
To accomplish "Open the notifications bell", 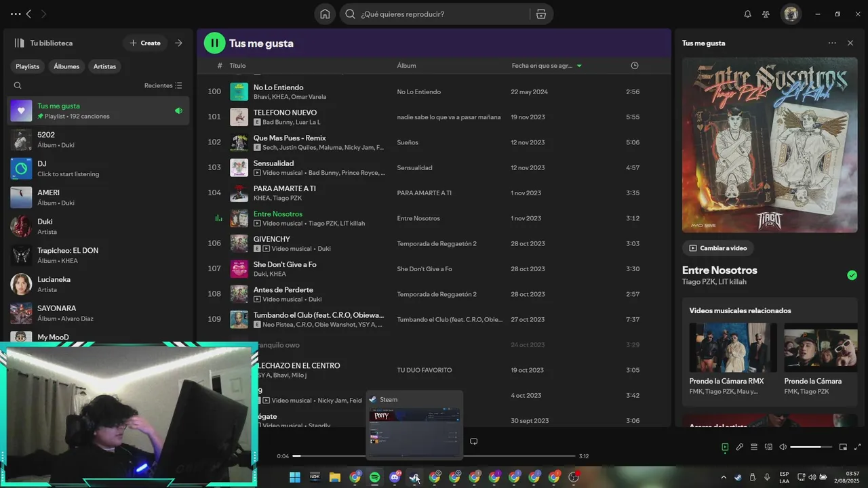I will point(747,14).
